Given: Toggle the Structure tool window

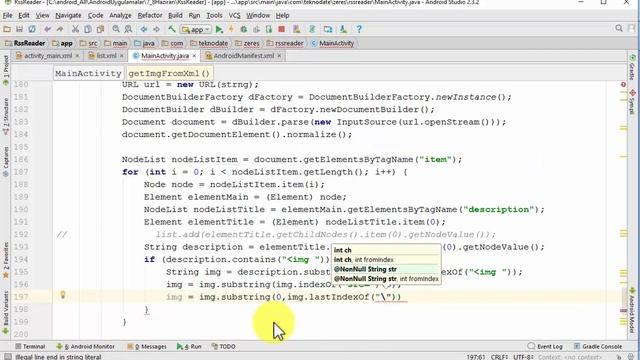Looking at the screenshot, I should (5, 116).
